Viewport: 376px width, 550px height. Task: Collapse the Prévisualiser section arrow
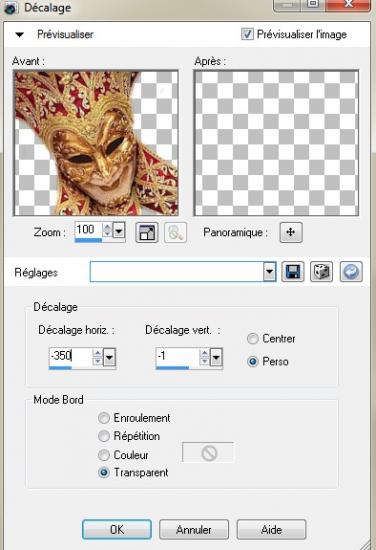[20, 35]
